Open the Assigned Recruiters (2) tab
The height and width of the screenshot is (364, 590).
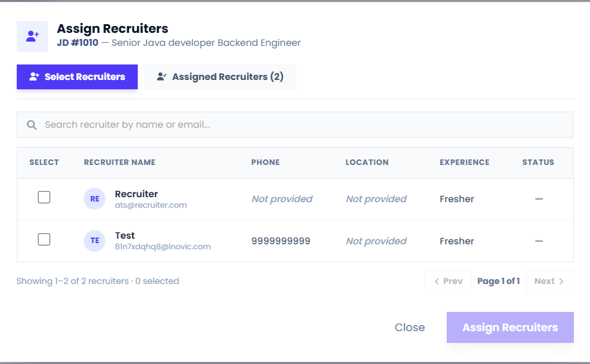click(220, 77)
